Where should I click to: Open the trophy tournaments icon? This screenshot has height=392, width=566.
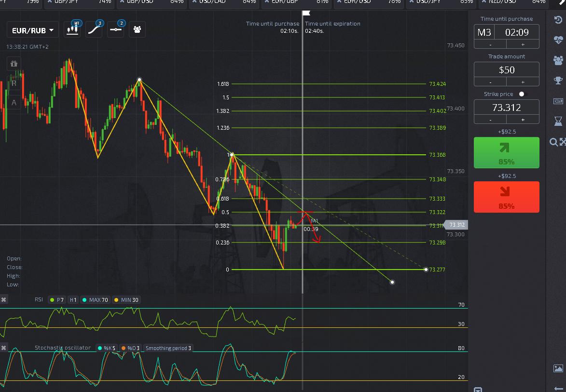[x=558, y=81]
